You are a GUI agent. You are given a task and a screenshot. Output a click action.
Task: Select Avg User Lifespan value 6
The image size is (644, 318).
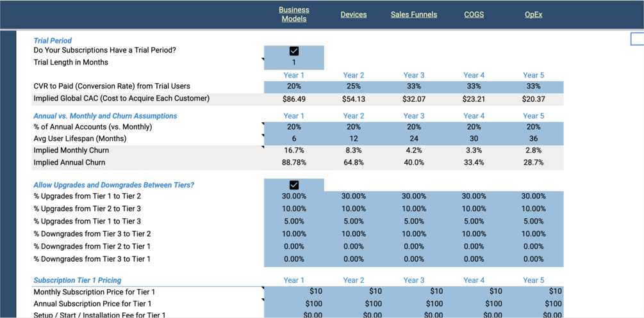294,139
